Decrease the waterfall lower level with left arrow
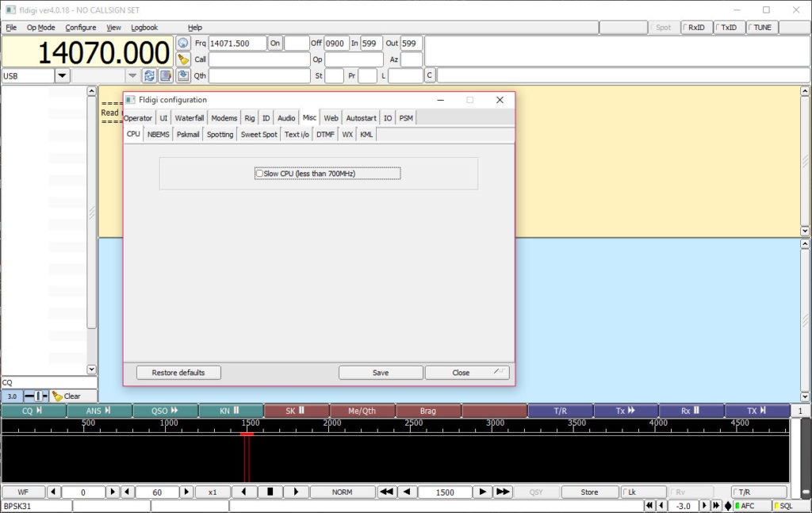 [x=53, y=492]
